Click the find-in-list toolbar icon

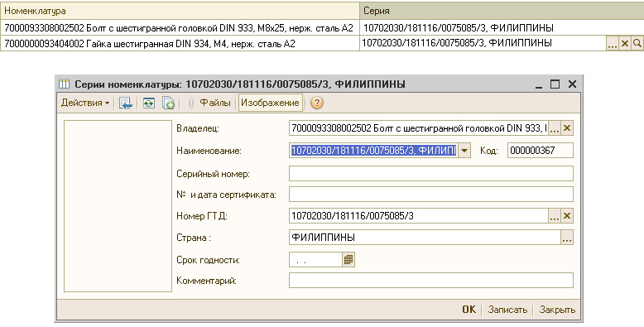(x=125, y=103)
